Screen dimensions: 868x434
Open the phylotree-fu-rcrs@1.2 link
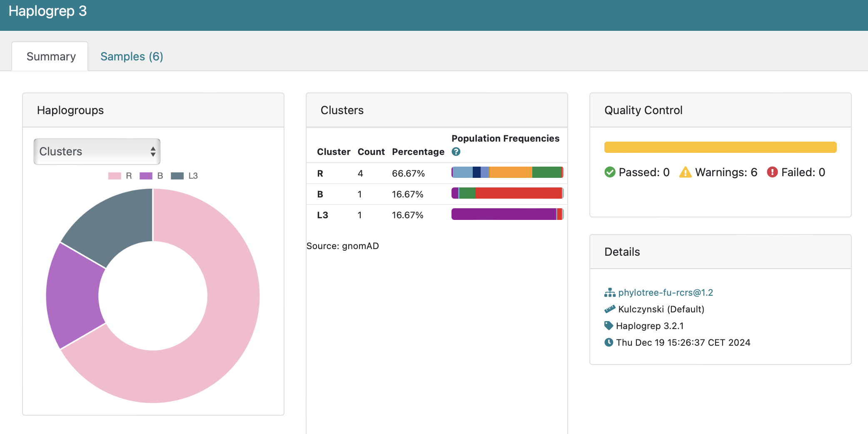point(665,293)
